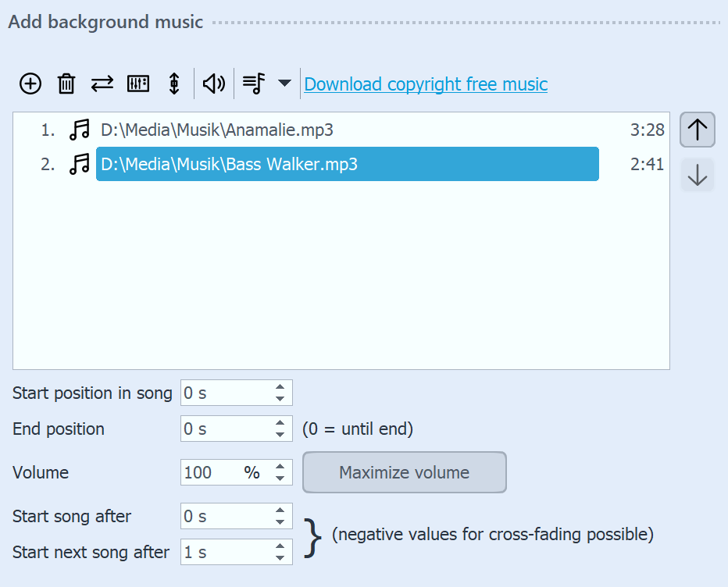Click the vertical fade adjustment icon
Image resolution: width=728 pixels, height=587 pixels.
tap(174, 84)
